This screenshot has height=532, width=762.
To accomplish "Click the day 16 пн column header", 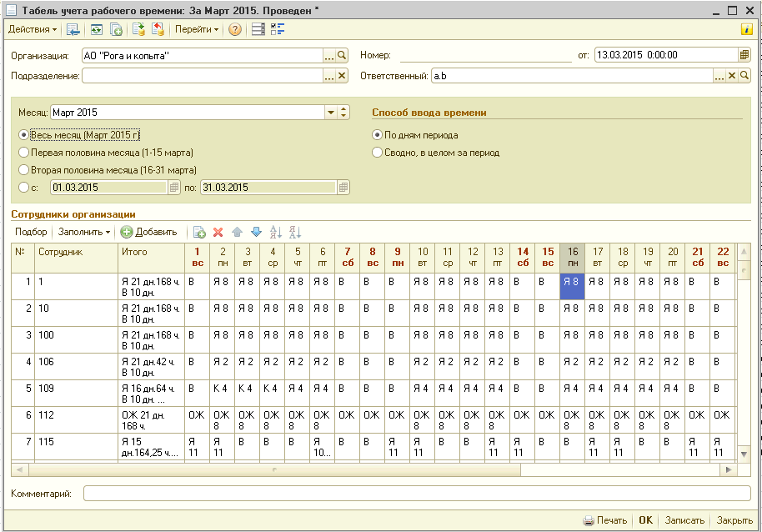I will 573,258.
